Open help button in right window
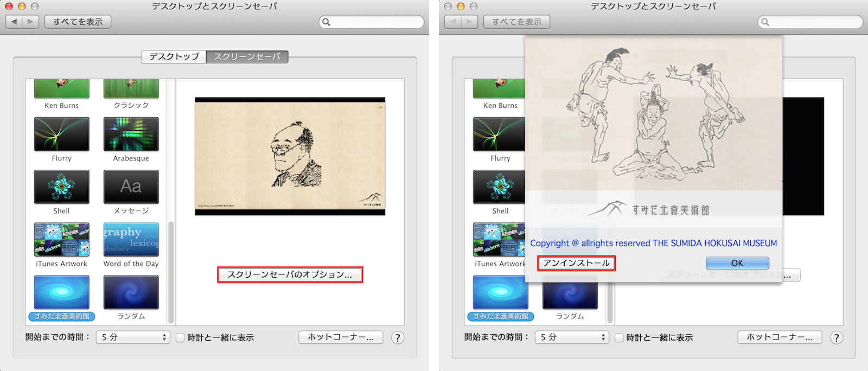868x371 pixels. click(x=837, y=338)
